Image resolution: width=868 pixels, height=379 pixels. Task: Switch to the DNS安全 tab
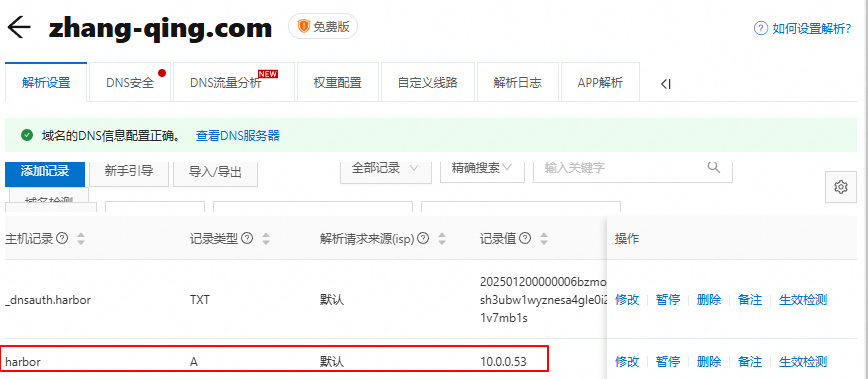click(x=130, y=82)
